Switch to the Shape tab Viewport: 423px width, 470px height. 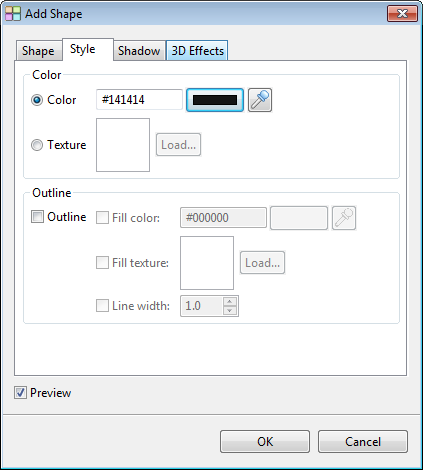[x=39, y=51]
